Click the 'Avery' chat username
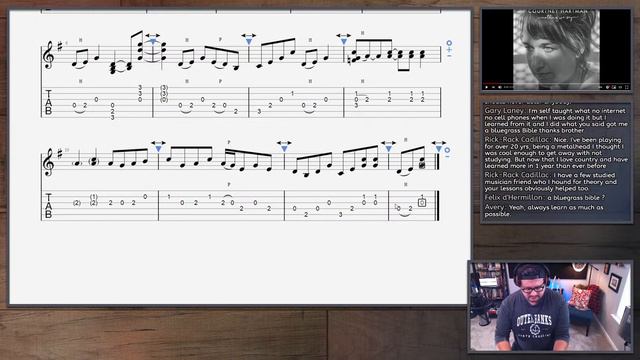 [495, 207]
